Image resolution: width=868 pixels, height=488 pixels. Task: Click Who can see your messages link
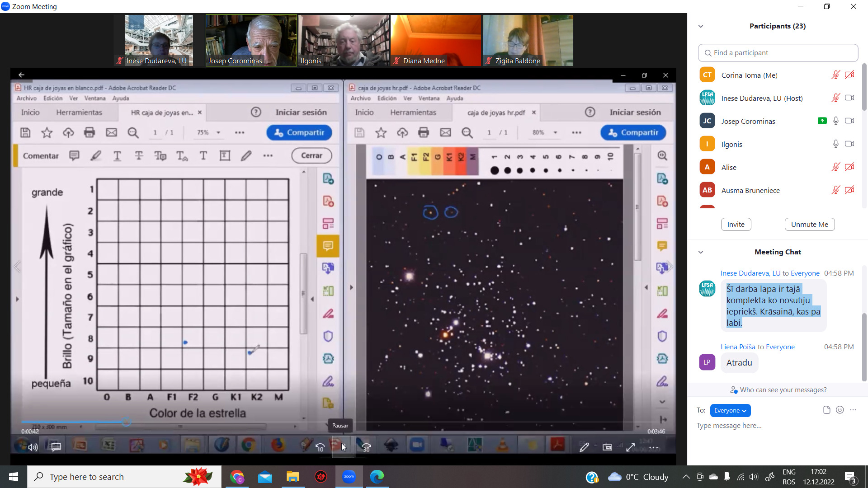point(778,389)
